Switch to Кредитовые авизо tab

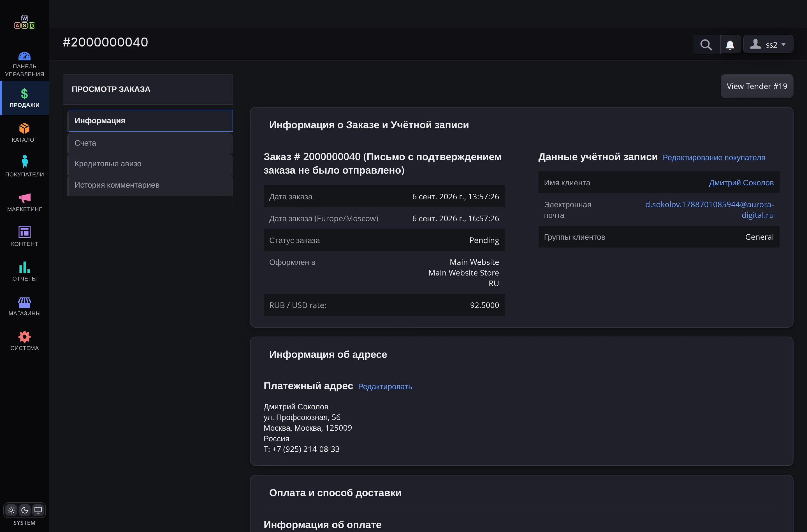(x=150, y=164)
